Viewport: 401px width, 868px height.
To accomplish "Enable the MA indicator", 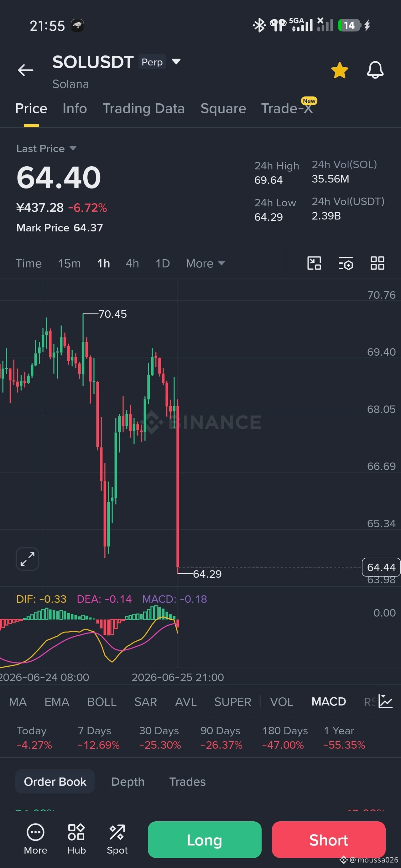I will point(18,702).
